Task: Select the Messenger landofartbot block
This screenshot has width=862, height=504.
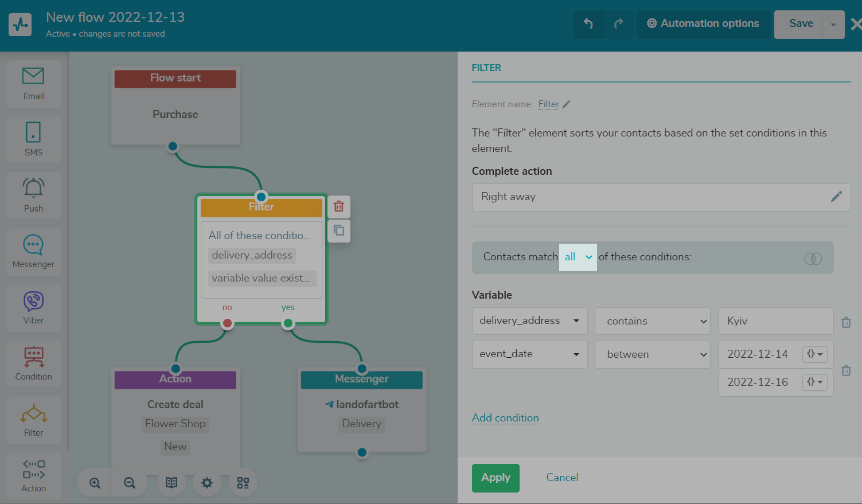Action: point(362,409)
